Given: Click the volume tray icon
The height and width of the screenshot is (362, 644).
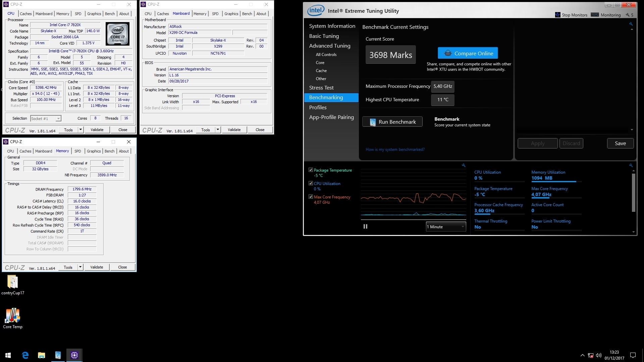Looking at the screenshot, I should tap(599, 355).
